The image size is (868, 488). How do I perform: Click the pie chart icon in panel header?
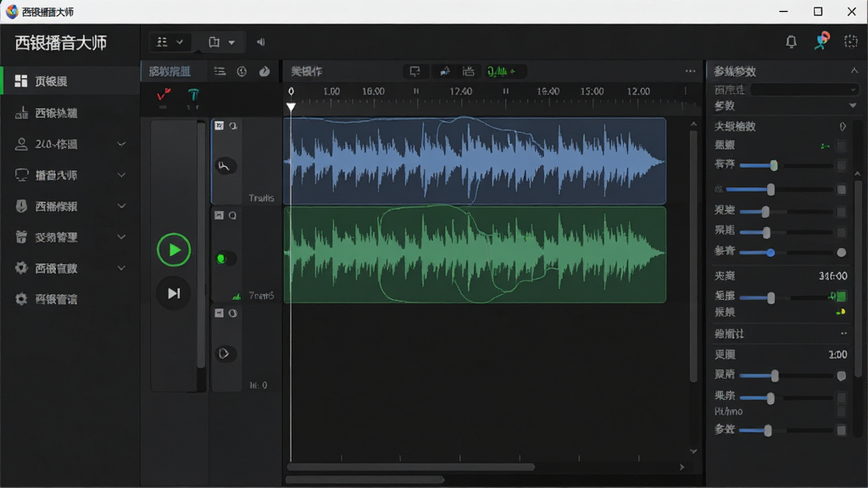[264, 71]
